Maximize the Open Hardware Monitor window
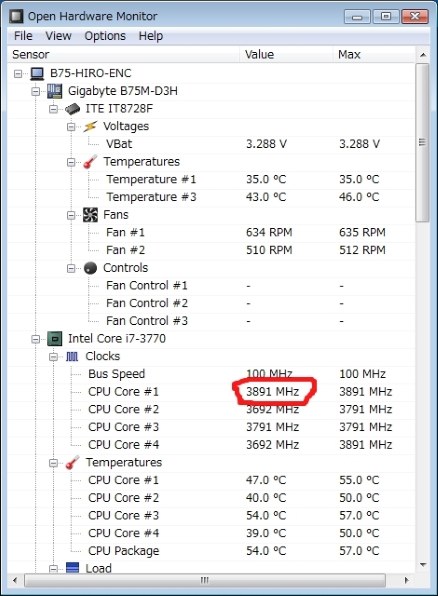 click(x=386, y=17)
